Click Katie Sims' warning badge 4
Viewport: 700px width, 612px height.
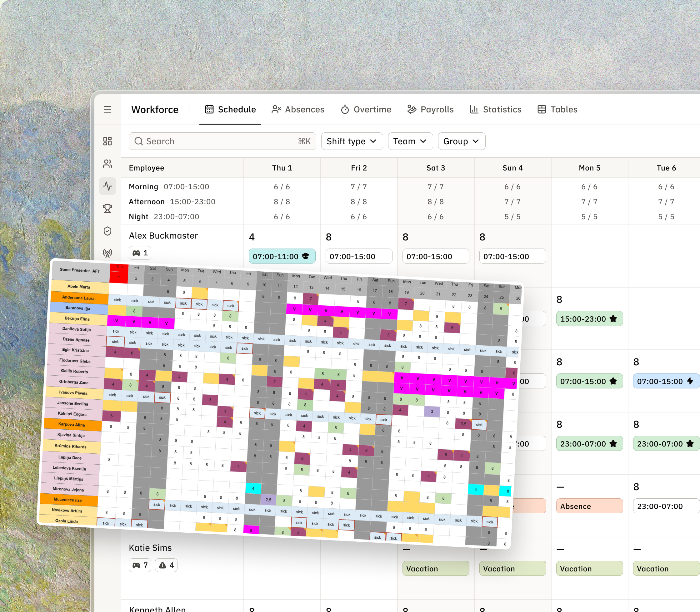[x=166, y=565]
